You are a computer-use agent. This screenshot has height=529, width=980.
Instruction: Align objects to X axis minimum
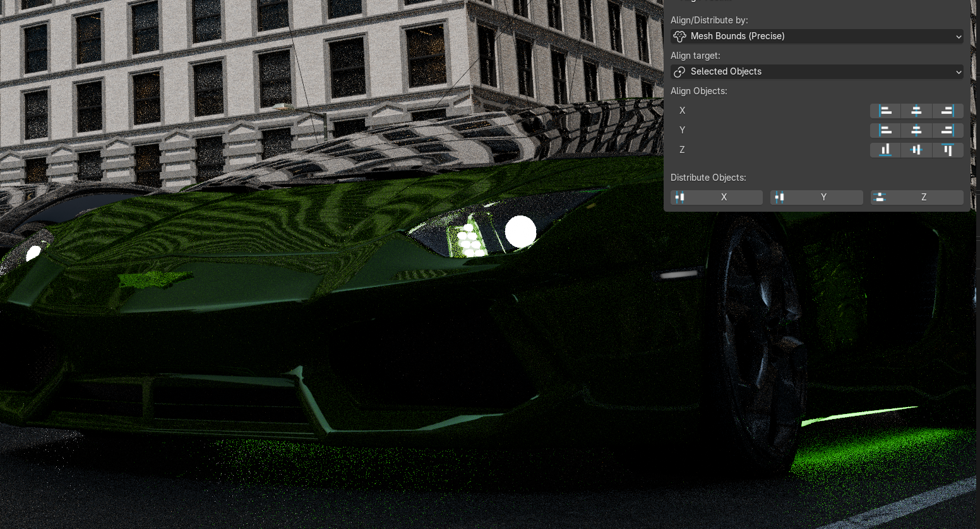pyautogui.click(x=885, y=111)
